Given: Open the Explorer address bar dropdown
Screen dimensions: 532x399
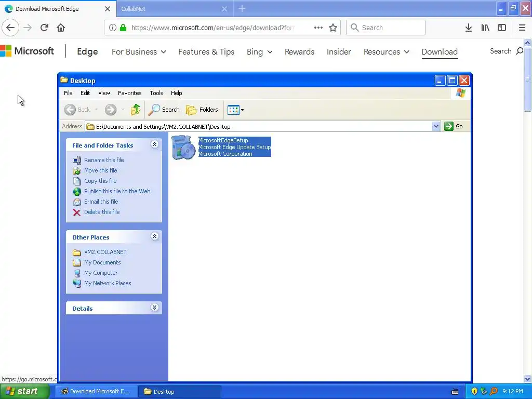Looking at the screenshot, I should [436, 127].
